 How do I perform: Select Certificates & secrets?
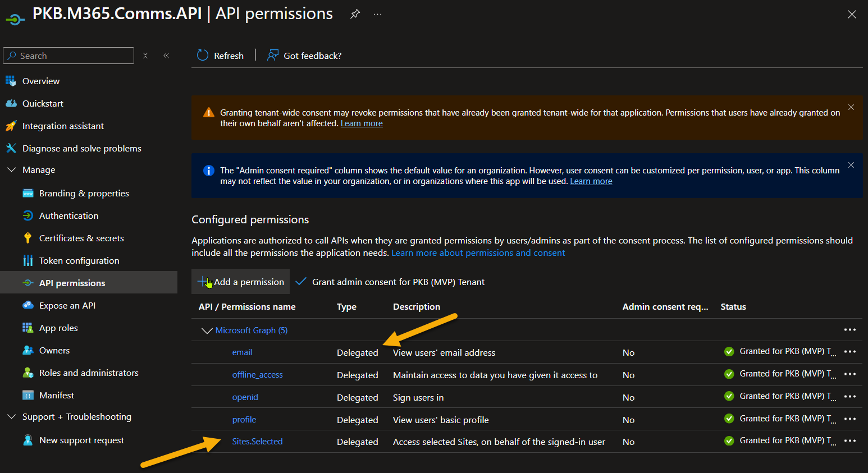(x=81, y=238)
